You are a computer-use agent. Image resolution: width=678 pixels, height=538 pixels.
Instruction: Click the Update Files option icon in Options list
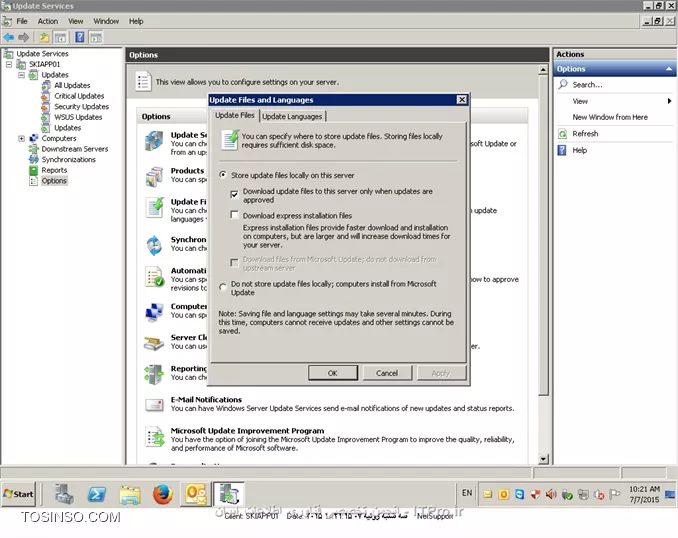tap(154, 208)
